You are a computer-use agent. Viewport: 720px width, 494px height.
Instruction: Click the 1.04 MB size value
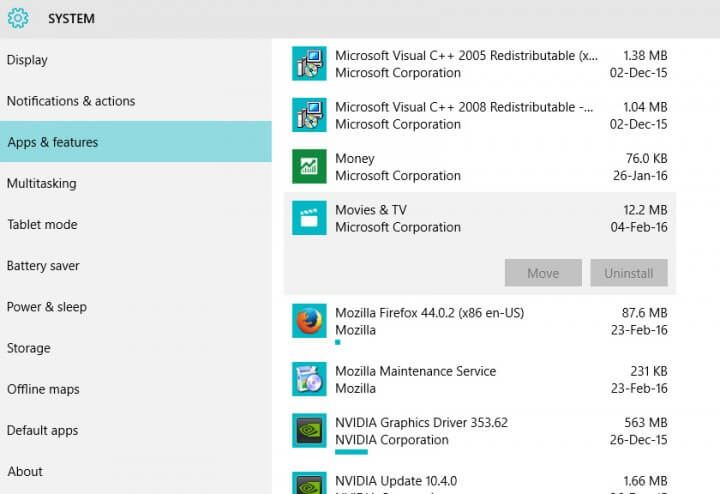(645, 107)
